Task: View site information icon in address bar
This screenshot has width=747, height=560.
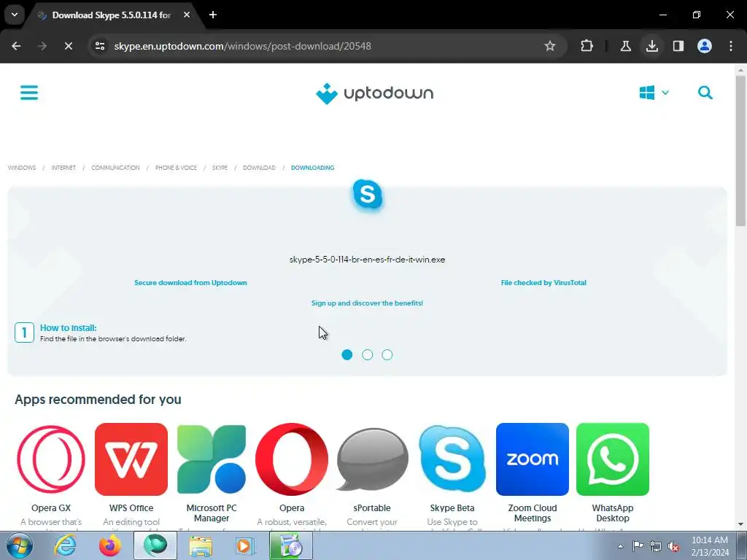Action: [99, 46]
